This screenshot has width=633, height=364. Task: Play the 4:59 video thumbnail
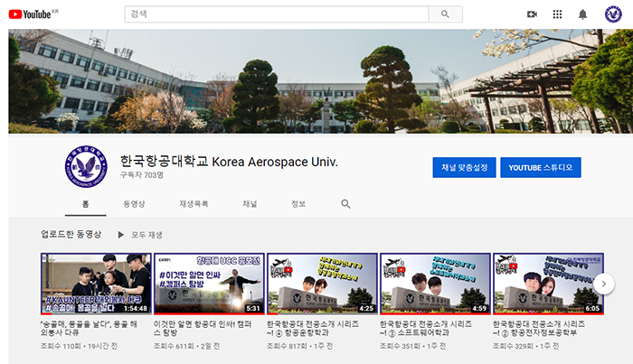point(435,284)
